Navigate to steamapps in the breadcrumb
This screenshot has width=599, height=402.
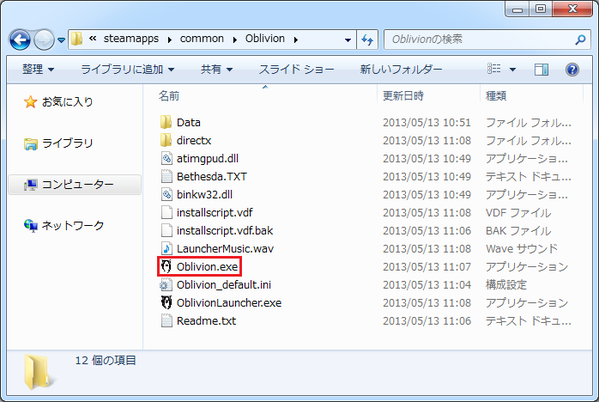[x=131, y=39]
